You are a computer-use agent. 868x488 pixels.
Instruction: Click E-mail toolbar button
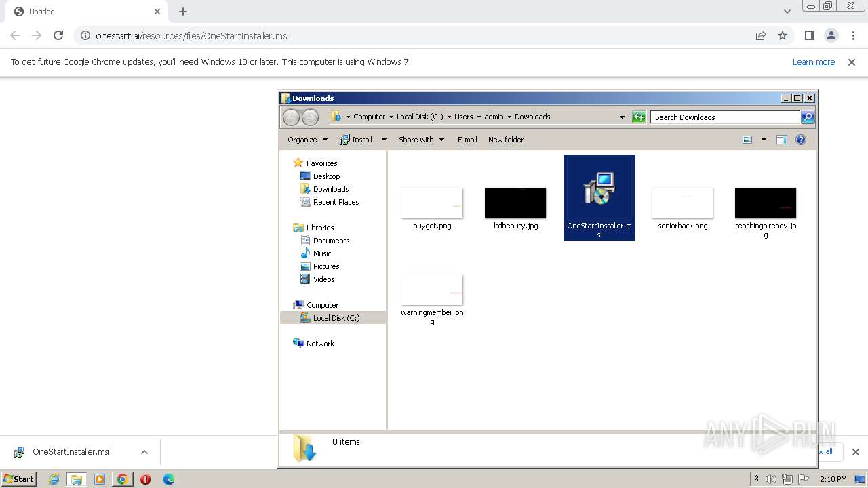click(x=467, y=140)
